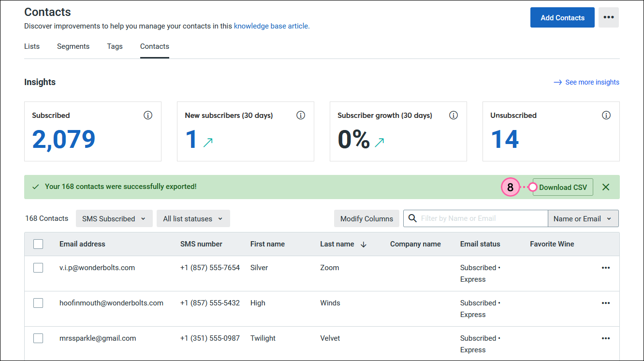Dismiss the export success banner
The image size is (644, 361).
tap(606, 187)
